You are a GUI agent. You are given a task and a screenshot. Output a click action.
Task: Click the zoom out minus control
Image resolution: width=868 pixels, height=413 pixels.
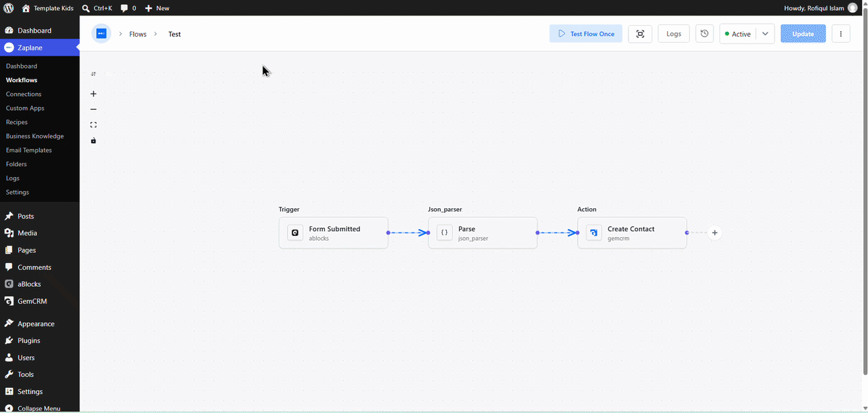click(94, 109)
